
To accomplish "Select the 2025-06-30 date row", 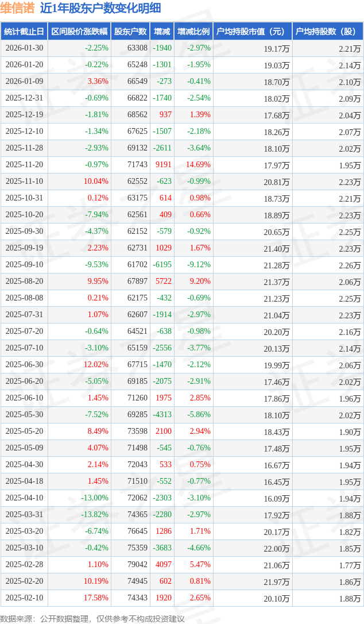I will (x=24, y=365).
